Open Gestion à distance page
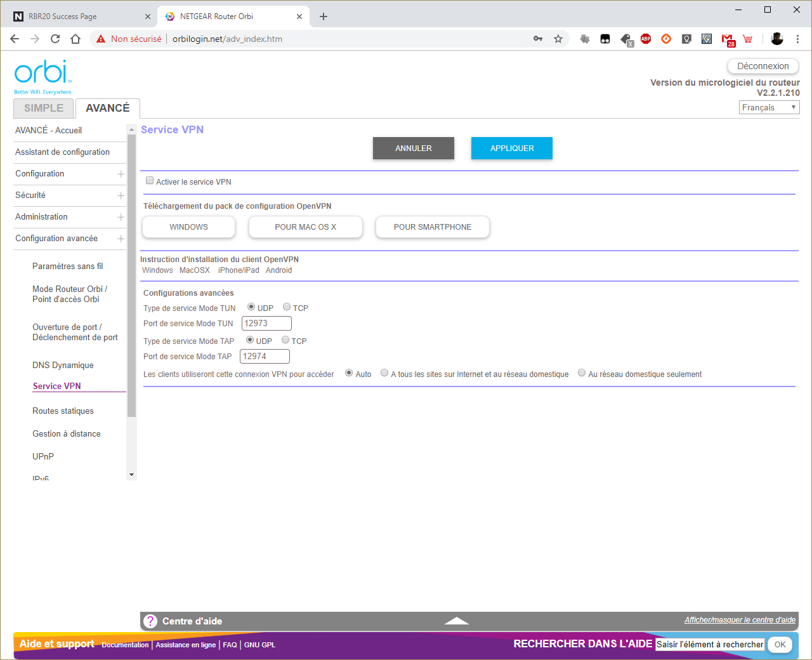Screen dimensions: 812x660 point(67,433)
